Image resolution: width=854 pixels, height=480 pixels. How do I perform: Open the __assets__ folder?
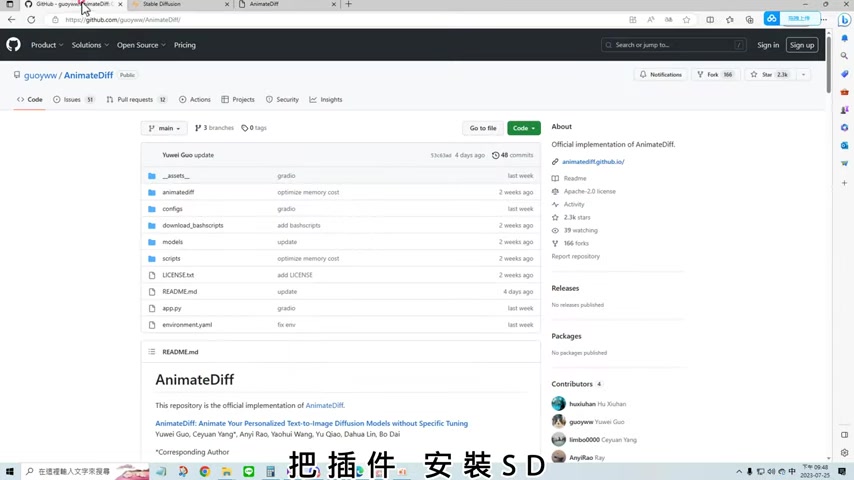coord(175,176)
